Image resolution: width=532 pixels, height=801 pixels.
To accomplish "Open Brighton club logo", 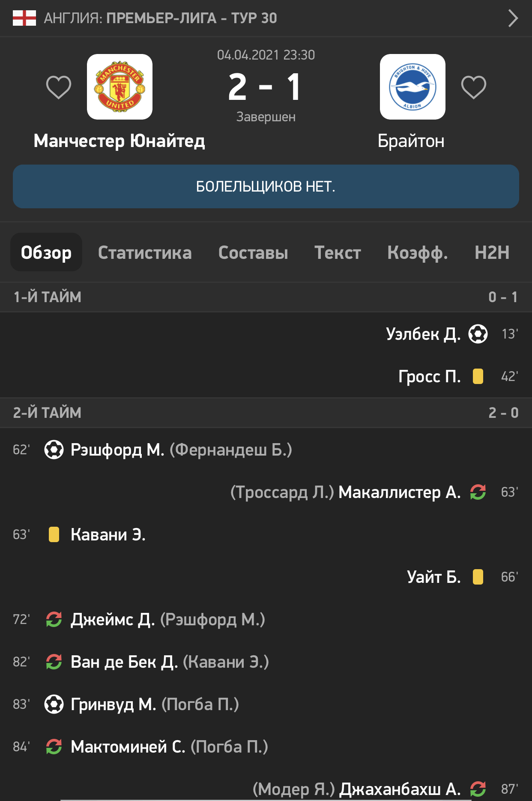I will coord(412,87).
